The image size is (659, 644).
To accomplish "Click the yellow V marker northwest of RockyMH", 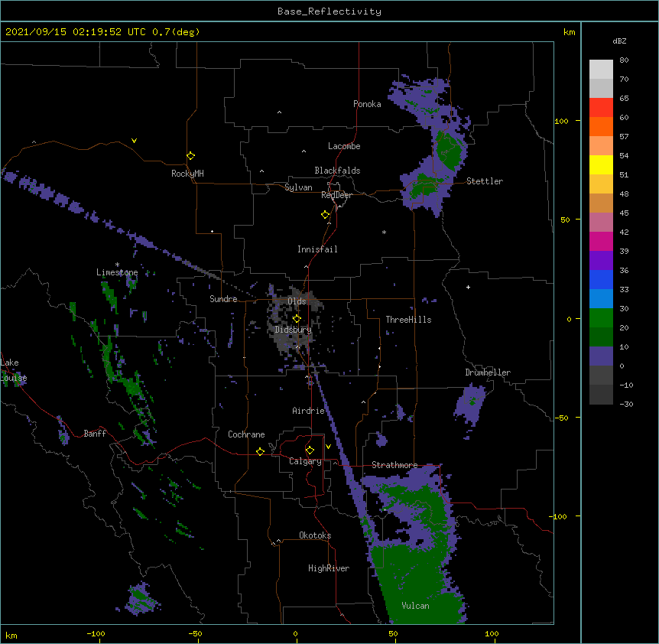I will 134,141.
